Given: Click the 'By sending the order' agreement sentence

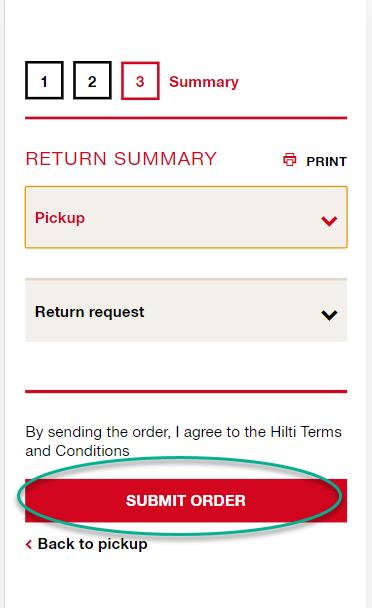Looking at the screenshot, I should coord(183,441).
